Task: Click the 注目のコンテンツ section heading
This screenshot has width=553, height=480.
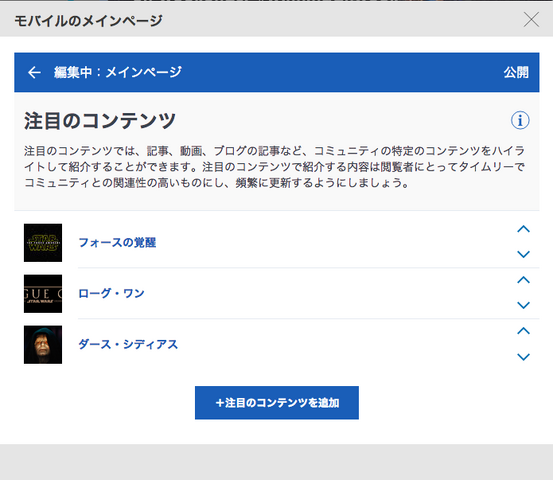Action: [x=100, y=121]
